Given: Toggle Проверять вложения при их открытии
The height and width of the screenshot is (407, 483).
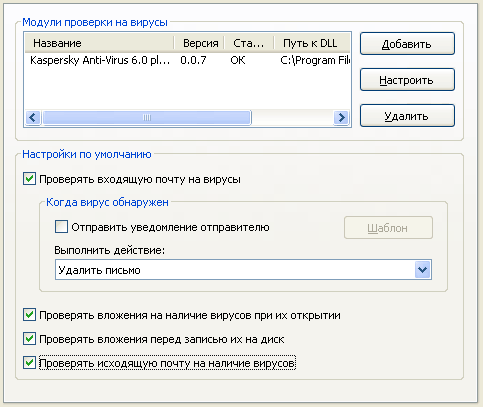Looking at the screenshot, I should click(x=29, y=315).
